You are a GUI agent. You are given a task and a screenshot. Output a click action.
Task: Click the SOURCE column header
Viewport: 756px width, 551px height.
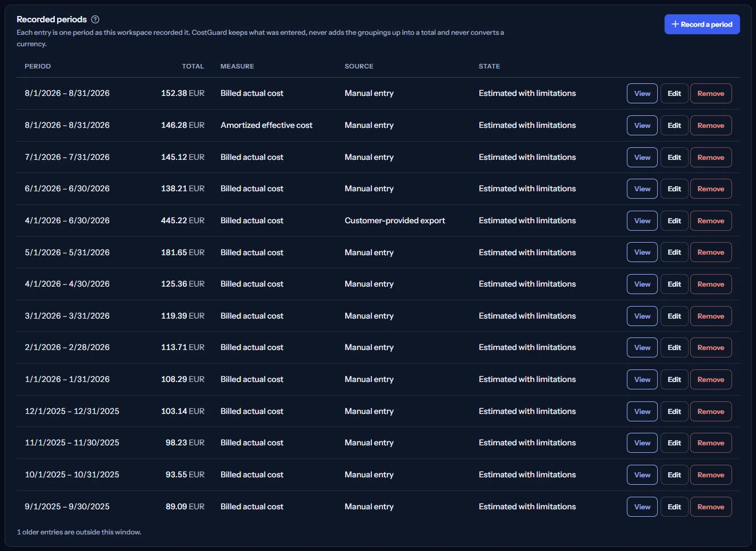point(359,67)
